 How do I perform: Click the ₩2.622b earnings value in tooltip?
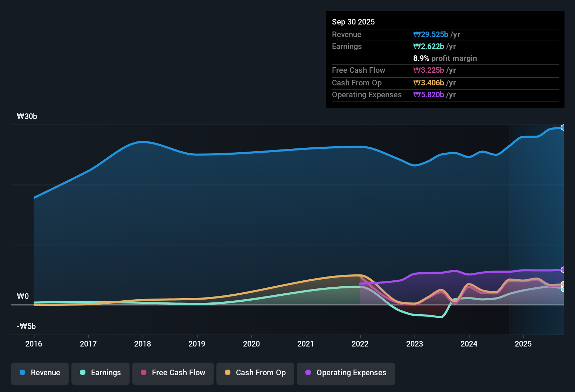(x=429, y=46)
